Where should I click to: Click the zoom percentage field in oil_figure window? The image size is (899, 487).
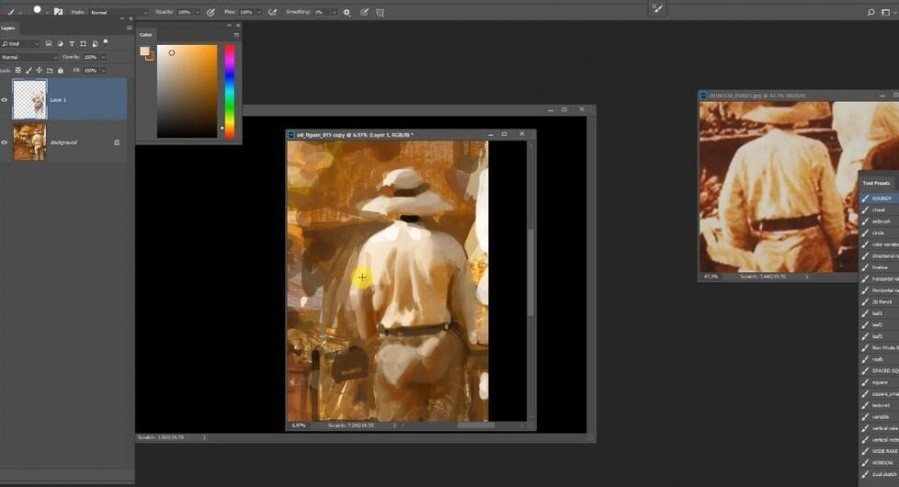pyautogui.click(x=299, y=426)
